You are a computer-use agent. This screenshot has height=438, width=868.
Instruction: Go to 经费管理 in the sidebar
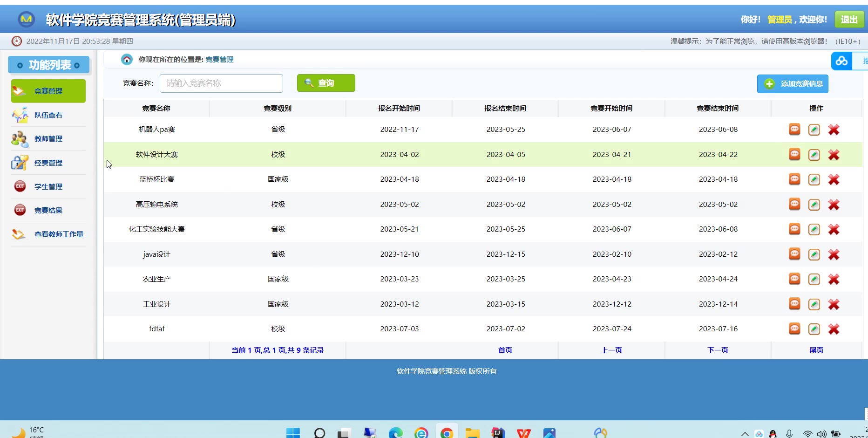(48, 163)
